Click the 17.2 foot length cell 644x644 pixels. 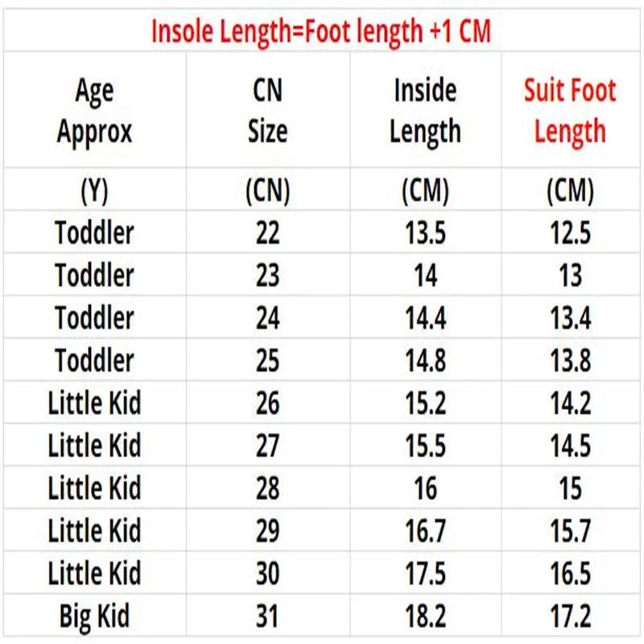570,617
